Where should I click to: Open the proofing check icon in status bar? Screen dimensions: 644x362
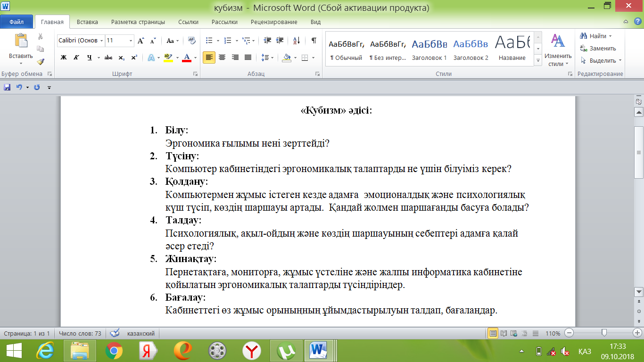115,333
